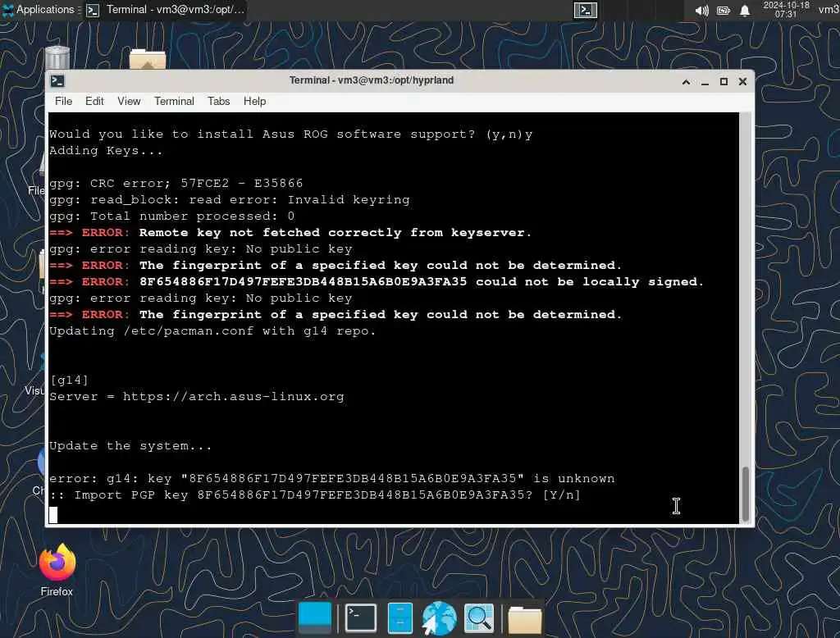Open the clock showing 2024-10-18 07:31

(x=786, y=10)
